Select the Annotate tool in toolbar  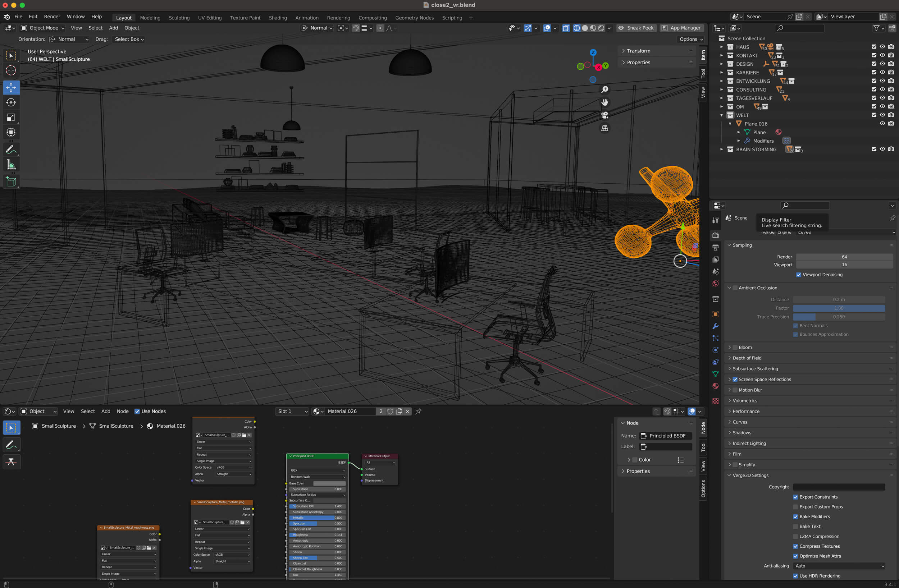click(11, 150)
